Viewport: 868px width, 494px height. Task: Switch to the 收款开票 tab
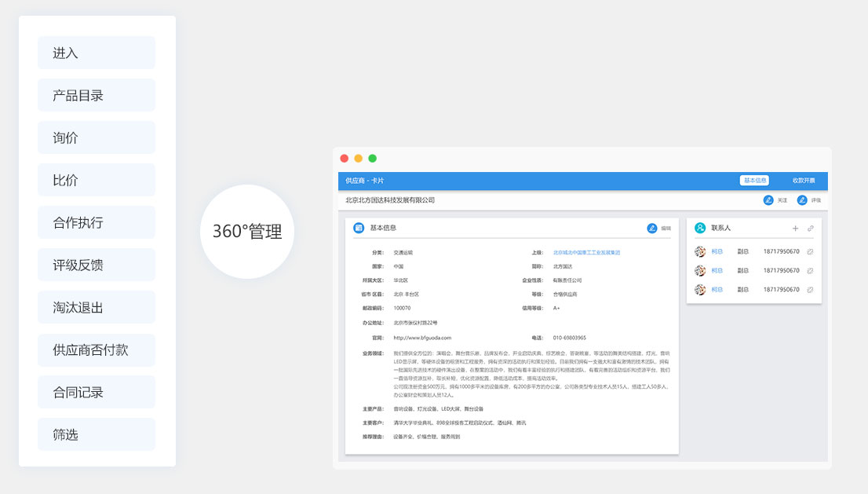click(x=803, y=181)
